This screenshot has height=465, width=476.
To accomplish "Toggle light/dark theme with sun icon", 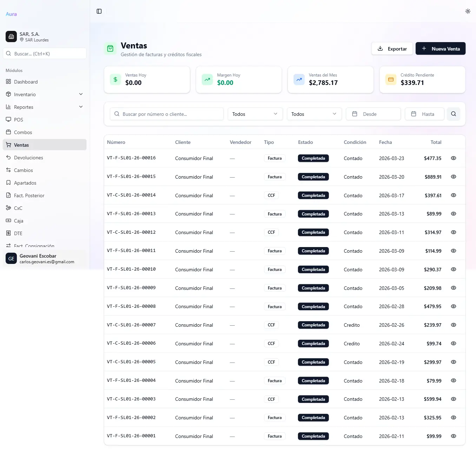I will pyautogui.click(x=468, y=11).
